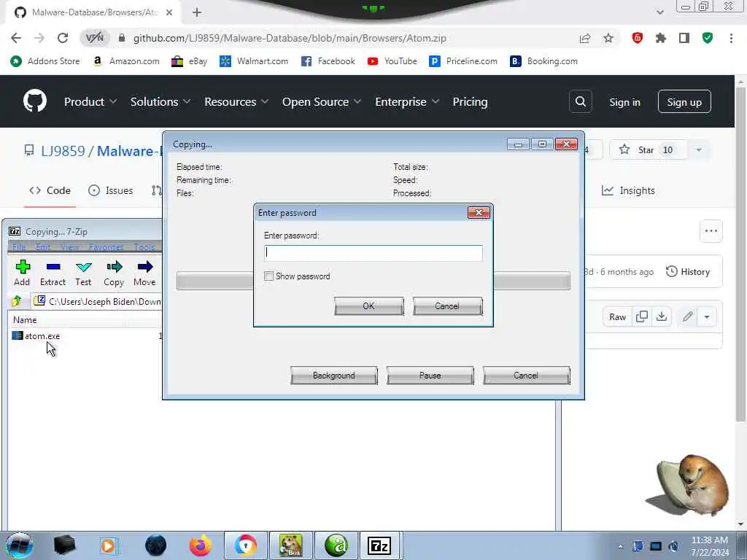747x560 pixels.
Task: Click the VPN badge in address bar
Action: click(95, 38)
